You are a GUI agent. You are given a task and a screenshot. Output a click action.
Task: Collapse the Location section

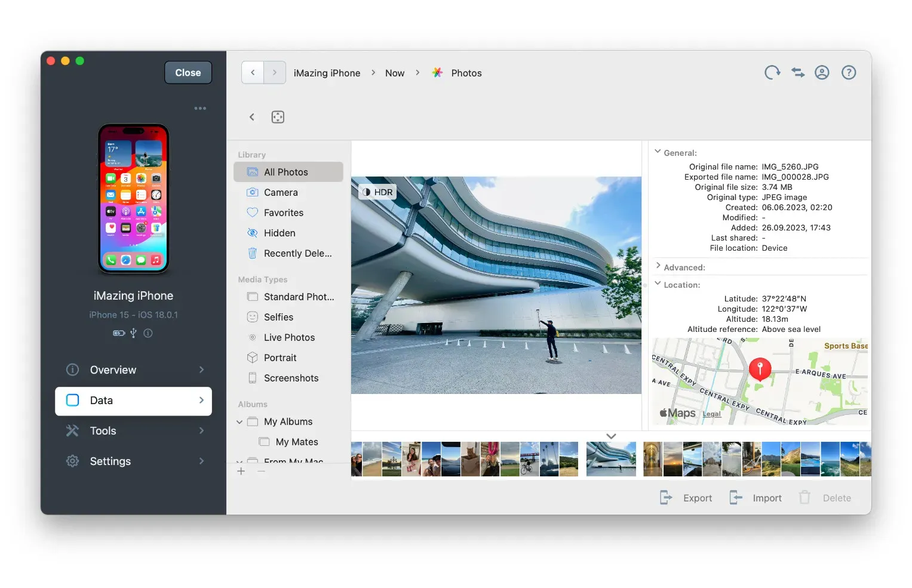[x=658, y=284]
